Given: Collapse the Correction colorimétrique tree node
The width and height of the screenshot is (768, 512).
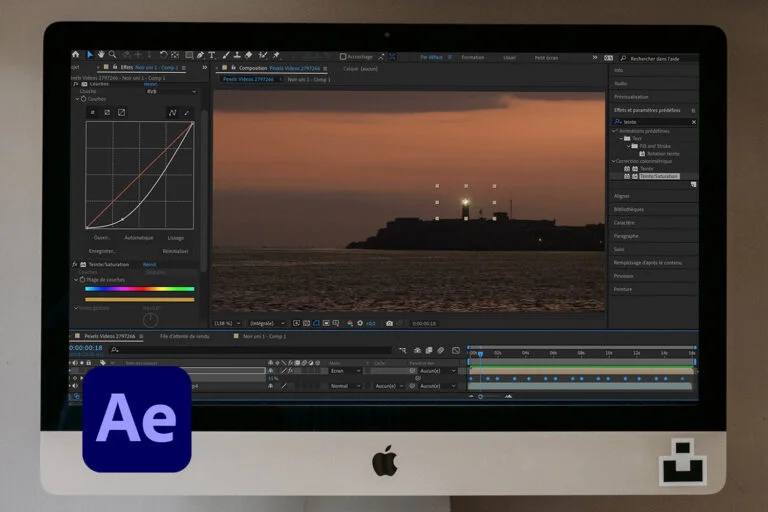Looking at the screenshot, I should pyautogui.click(x=613, y=161).
